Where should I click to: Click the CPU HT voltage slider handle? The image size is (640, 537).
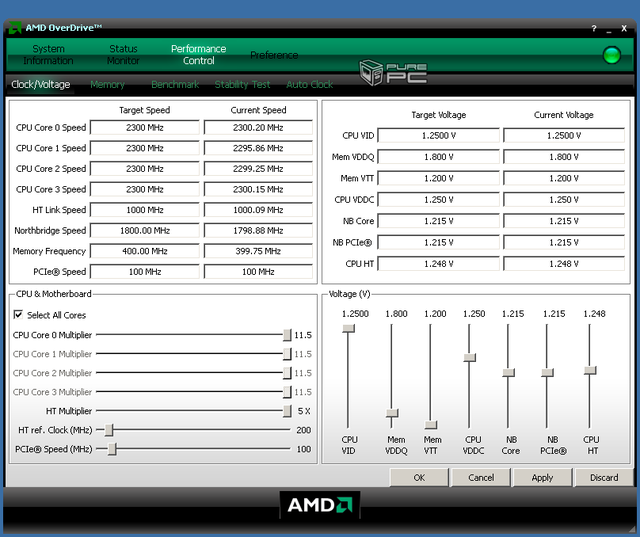click(x=590, y=371)
